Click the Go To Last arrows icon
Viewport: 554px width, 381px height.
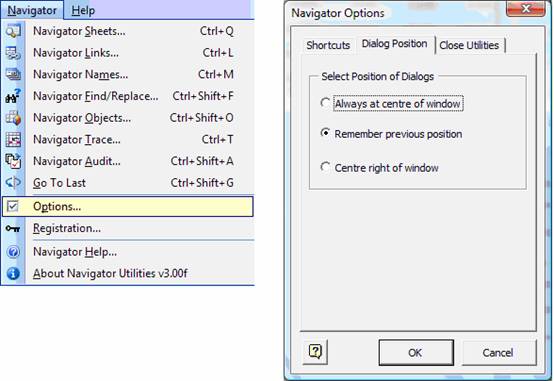13,183
